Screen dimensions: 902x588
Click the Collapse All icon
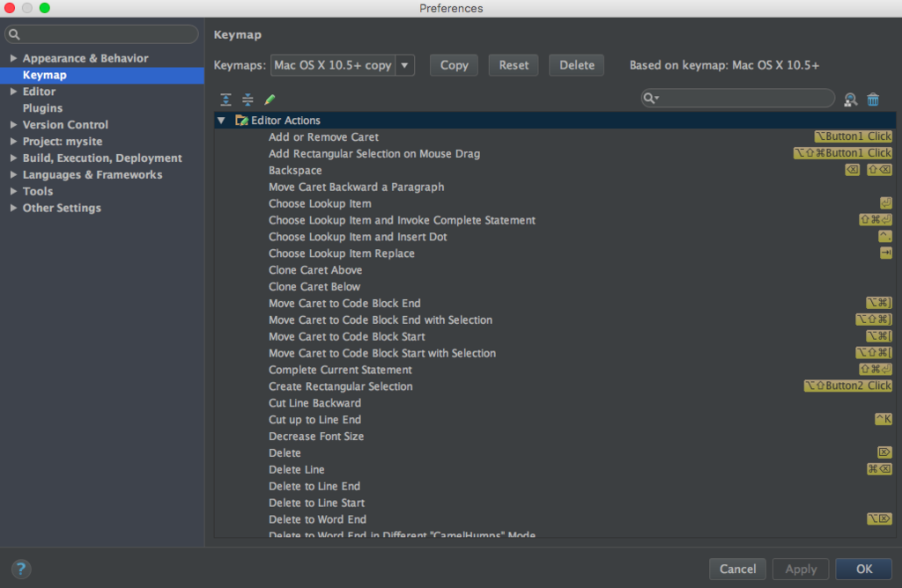pyautogui.click(x=248, y=99)
